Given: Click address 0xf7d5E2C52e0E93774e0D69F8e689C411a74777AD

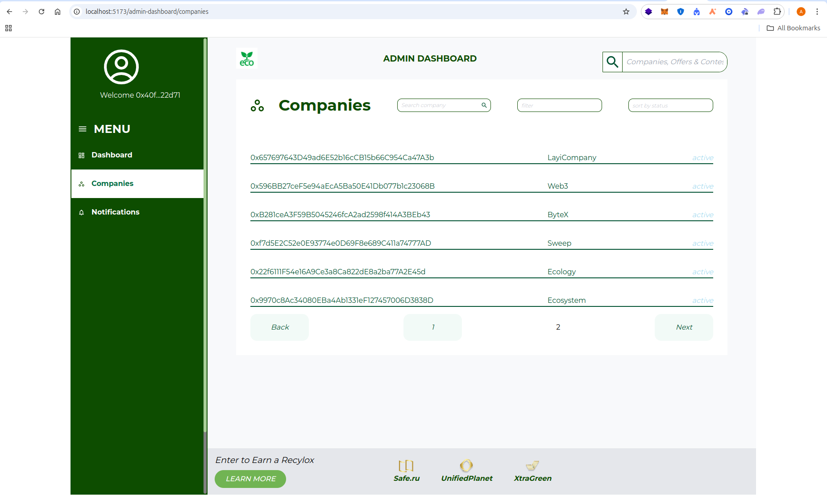Looking at the screenshot, I should [x=341, y=244].
